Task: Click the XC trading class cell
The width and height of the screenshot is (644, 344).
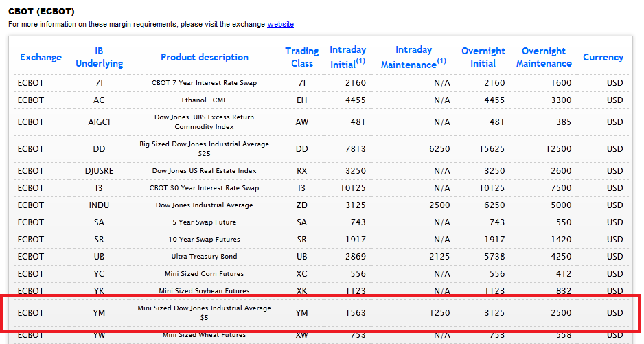Action: [x=302, y=274]
